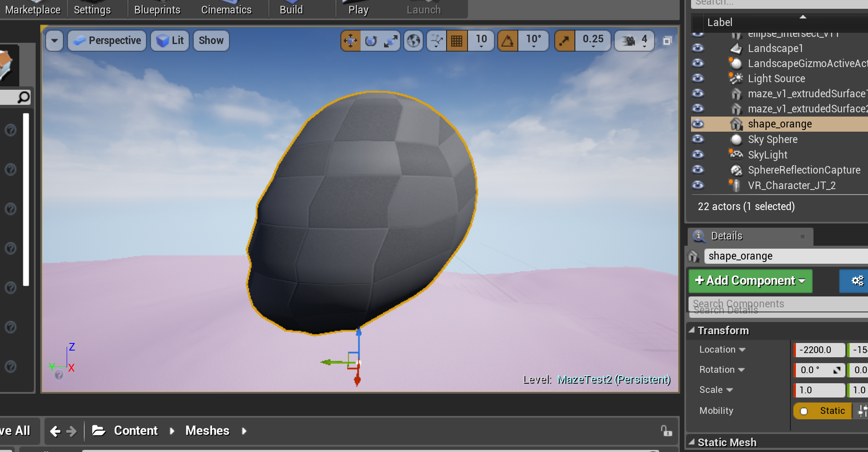The height and width of the screenshot is (452, 868).
Task: Collapse the Transform section
Action: [692, 330]
